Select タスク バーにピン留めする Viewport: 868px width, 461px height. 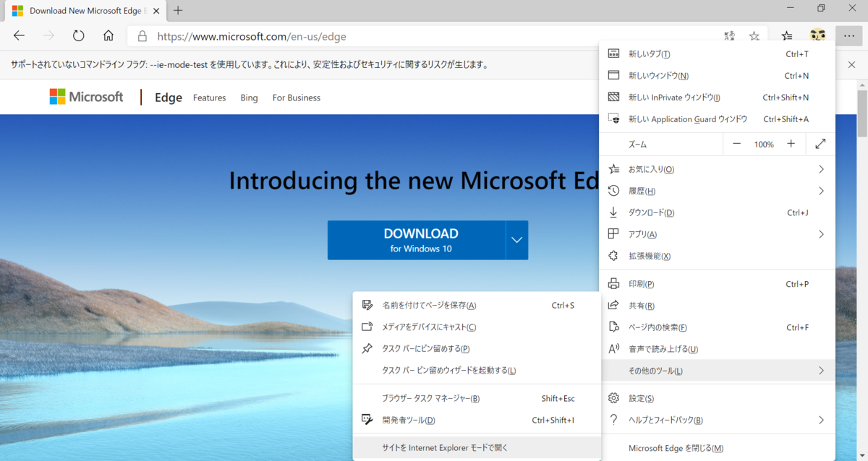click(x=477, y=348)
